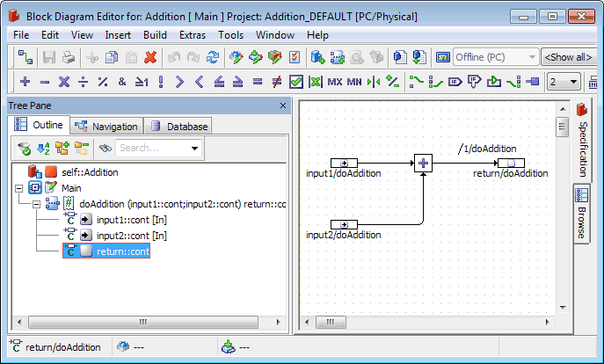Screen dimensions: 604x364
Task: Click the red Delete X toolbar icon
Action: (150, 58)
